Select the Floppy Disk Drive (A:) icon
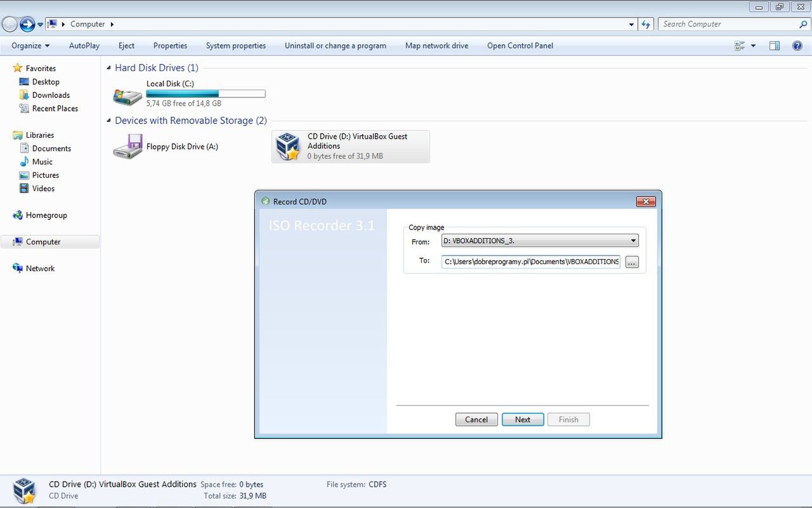 [128, 147]
